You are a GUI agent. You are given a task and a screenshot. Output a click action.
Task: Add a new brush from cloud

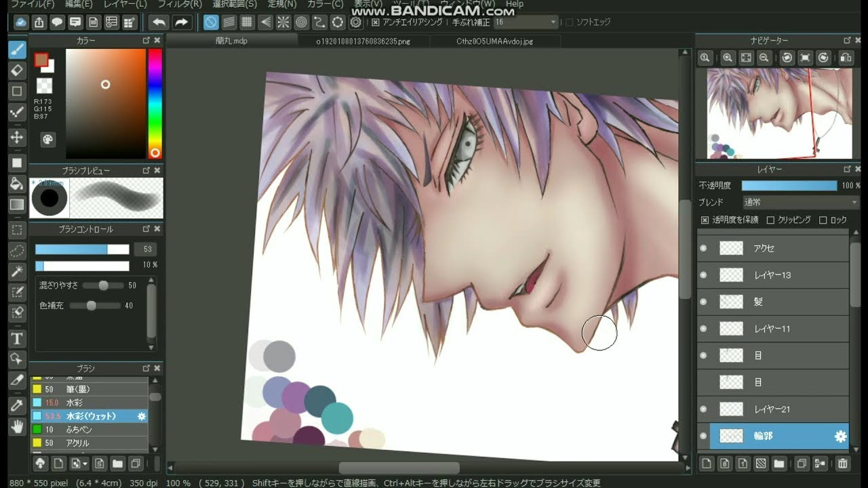(40, 464)
